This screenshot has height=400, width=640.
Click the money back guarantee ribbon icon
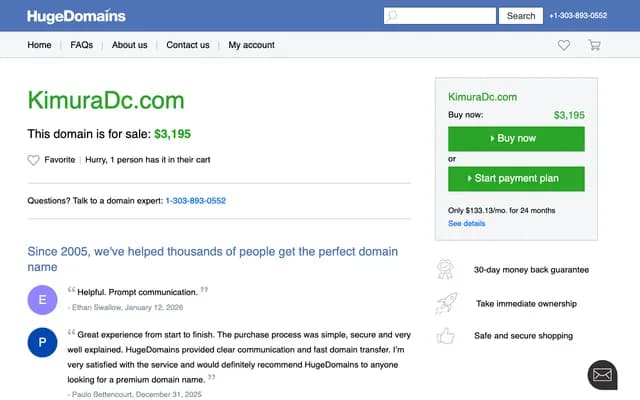(x=446, y=269)
